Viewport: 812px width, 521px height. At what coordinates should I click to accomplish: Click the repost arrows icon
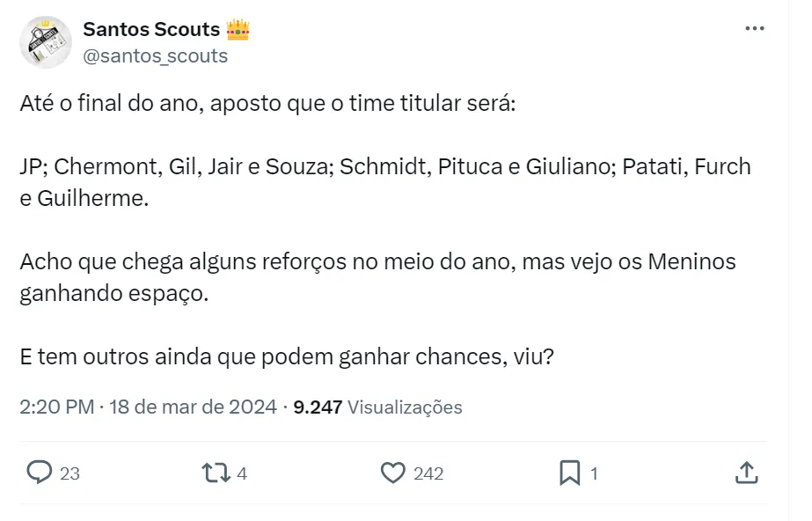tap(215, 473)
